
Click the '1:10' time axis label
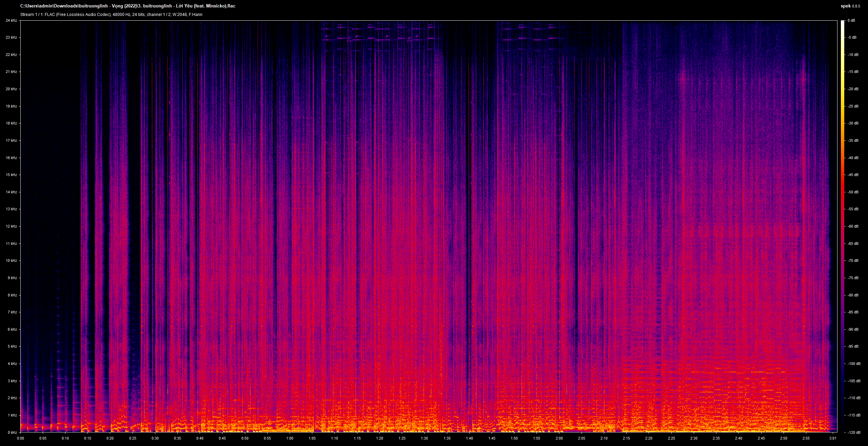(x=335, y=438)
